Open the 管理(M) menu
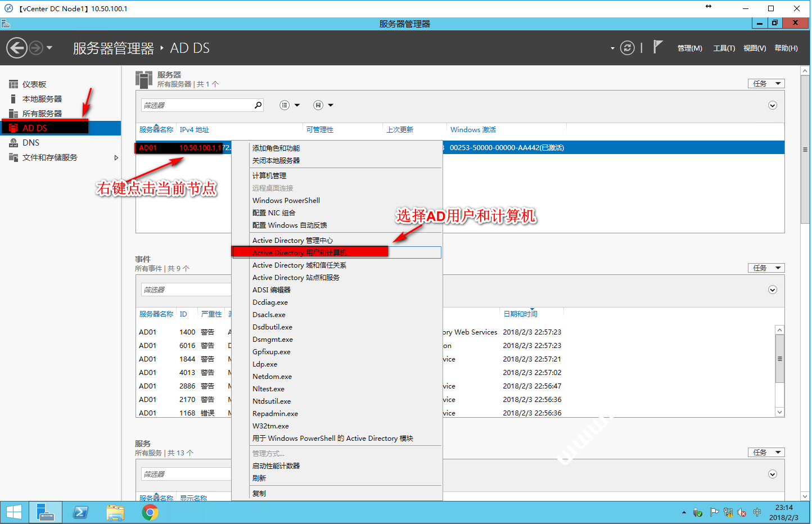 pyautogui.click(x=689, y=48)
